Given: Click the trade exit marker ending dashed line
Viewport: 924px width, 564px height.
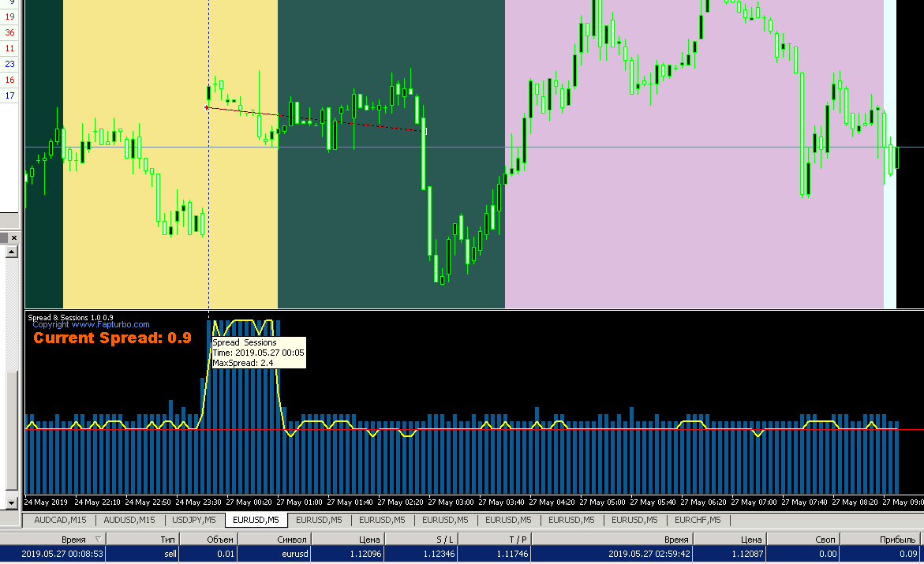Looking at the screenshot, I should pyautogui.click(x=425, y=132).
